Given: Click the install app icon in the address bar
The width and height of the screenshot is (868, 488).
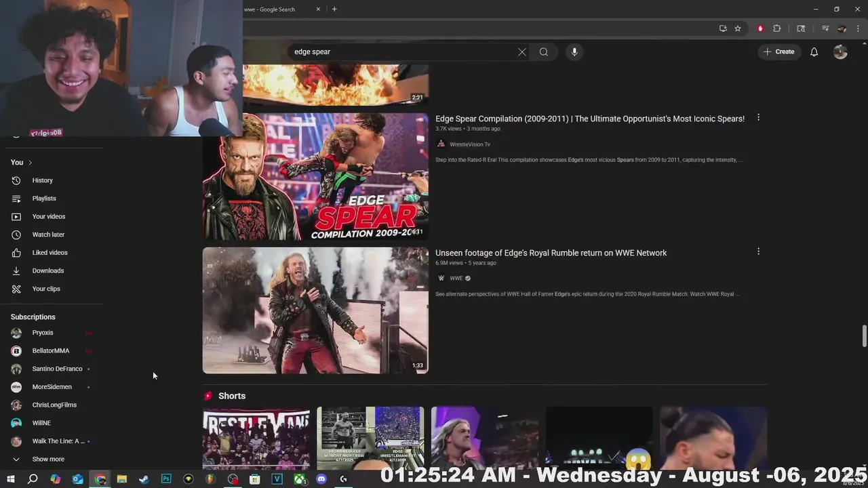Looking at the screenshot, I should [723, 28].
